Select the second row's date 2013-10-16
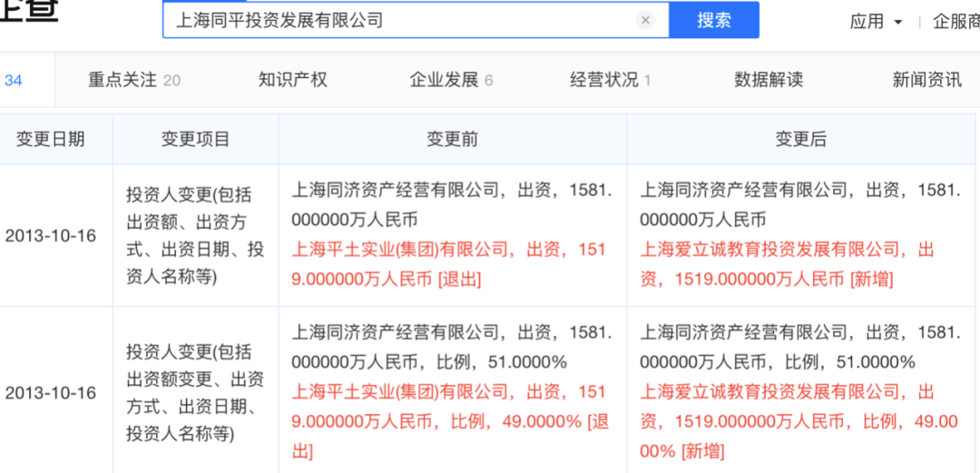The width and height of the screenshot is (980, 473). pyautogui.click(x=51, y=393)
